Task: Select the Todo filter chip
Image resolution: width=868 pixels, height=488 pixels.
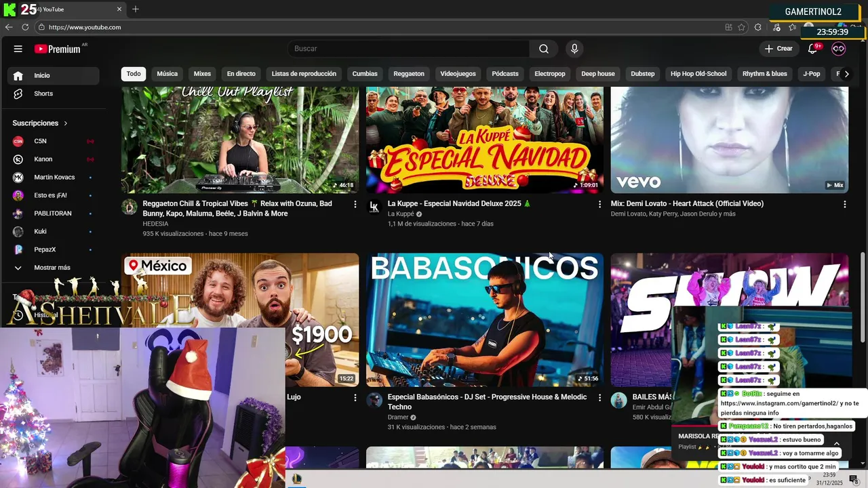Action: (134, 74)
